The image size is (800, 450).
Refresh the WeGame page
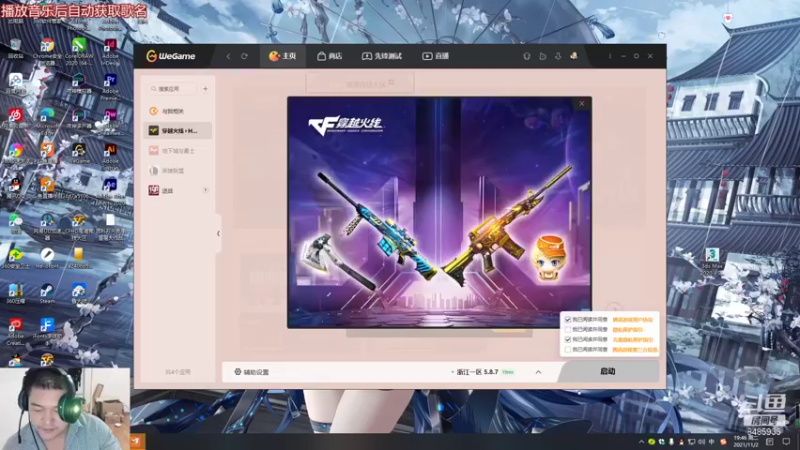pos(244,56)
